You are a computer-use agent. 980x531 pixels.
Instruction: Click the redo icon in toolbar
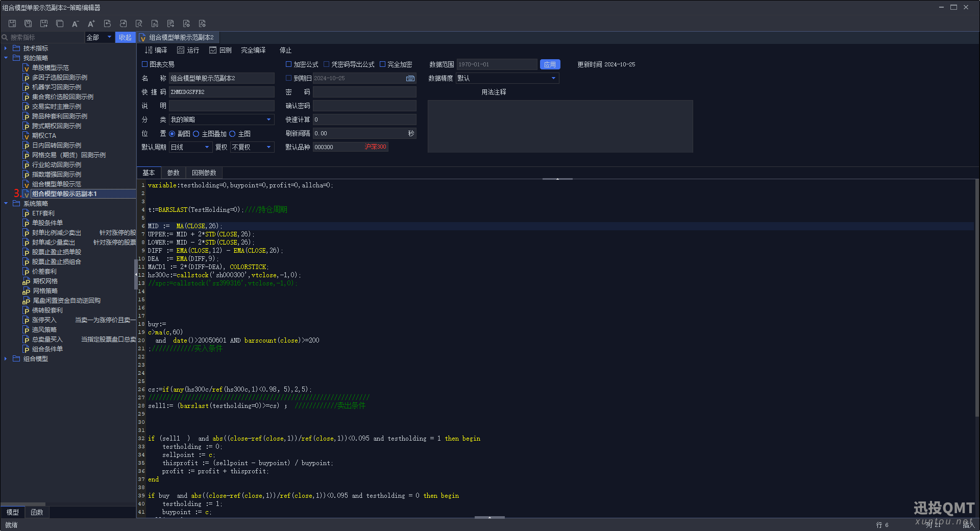(x=123, y=23)
